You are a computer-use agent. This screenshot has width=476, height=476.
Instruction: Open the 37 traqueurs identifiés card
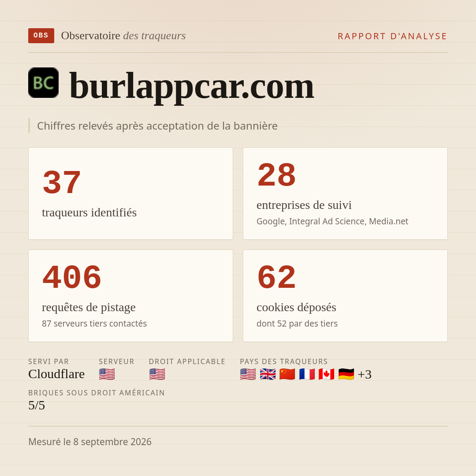130,193
